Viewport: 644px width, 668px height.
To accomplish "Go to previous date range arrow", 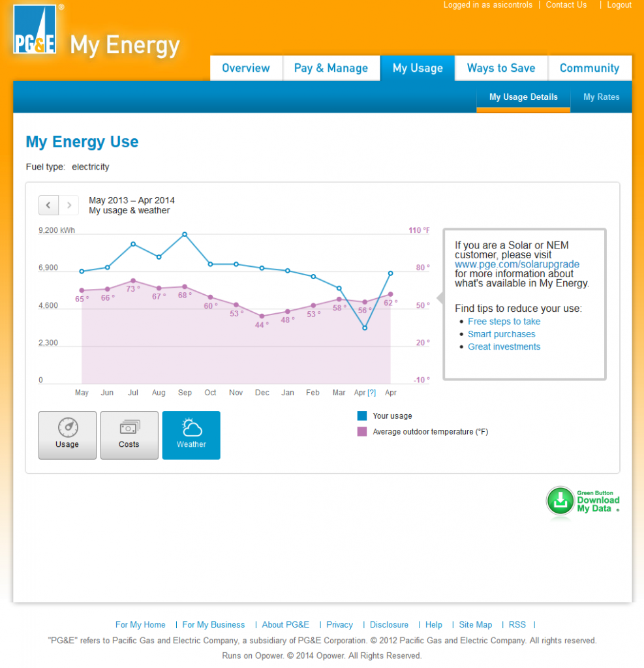I will pos(48,205).
